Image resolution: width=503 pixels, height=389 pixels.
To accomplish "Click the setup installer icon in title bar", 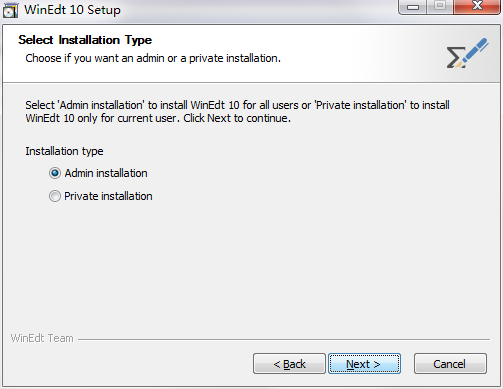I will click(x=10, y=10).
